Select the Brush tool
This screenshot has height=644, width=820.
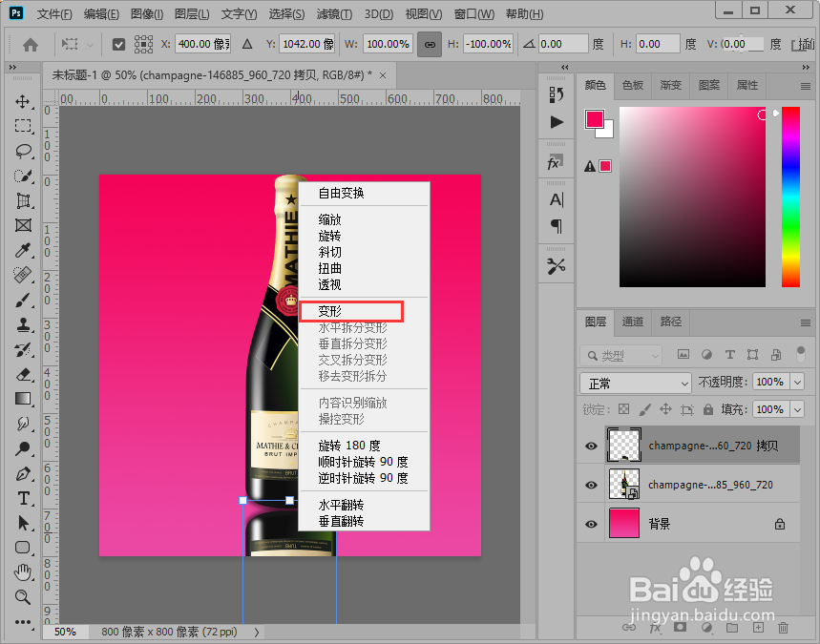(23, 300)
